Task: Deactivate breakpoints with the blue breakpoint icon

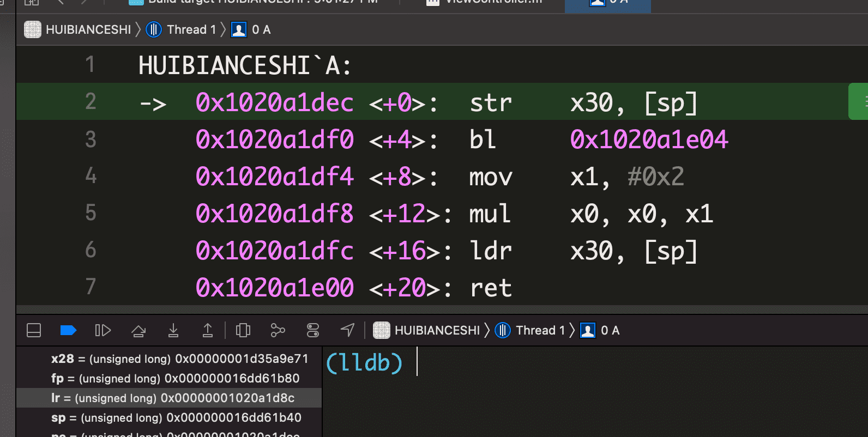Action: coord(68,330)
